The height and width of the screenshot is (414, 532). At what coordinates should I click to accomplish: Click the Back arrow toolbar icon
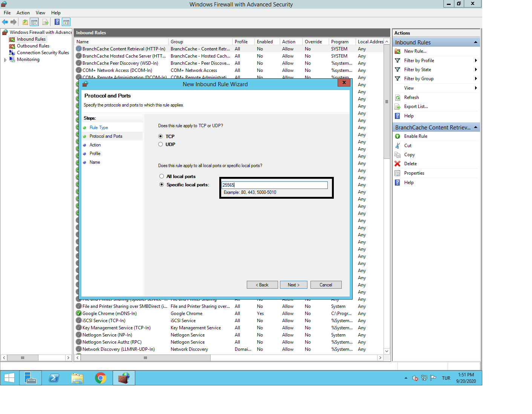[x=5, y=22]
